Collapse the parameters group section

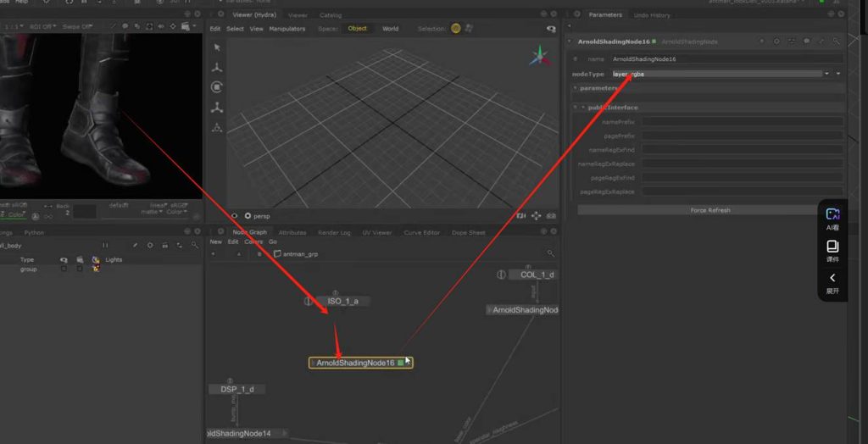point(576,88)
